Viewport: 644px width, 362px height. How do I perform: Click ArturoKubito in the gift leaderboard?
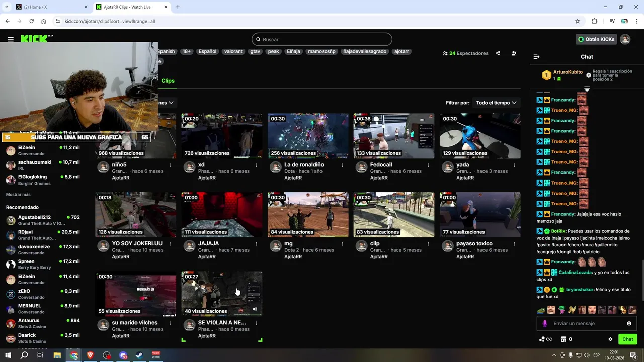tap(568, 72)
